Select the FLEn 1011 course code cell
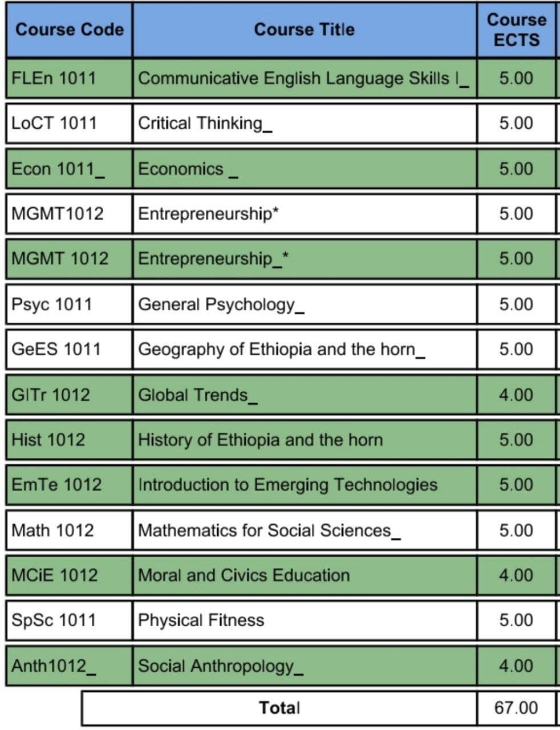Viewport: 560px width, 730px height. [69, 78]
